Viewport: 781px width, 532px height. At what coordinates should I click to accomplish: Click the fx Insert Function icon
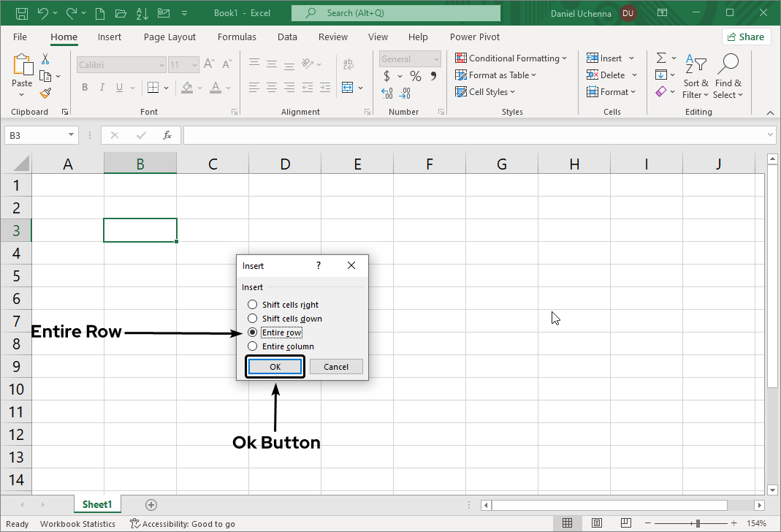coord(167,135)
